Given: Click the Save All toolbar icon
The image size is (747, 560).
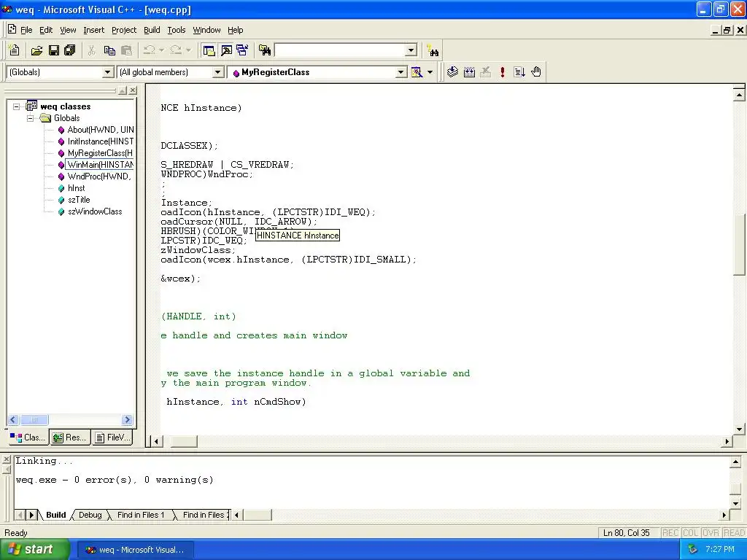Looking at the screenshot, I should point(69,50).
